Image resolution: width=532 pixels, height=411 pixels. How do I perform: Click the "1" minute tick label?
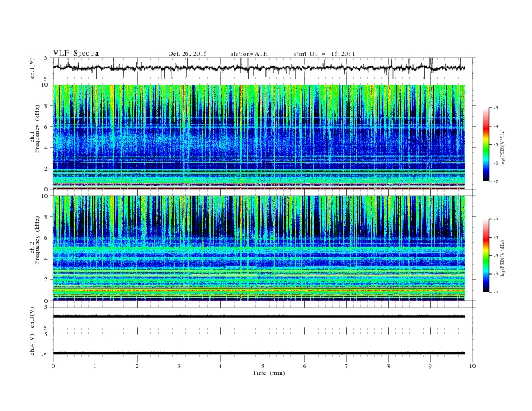tap(95, 366)
